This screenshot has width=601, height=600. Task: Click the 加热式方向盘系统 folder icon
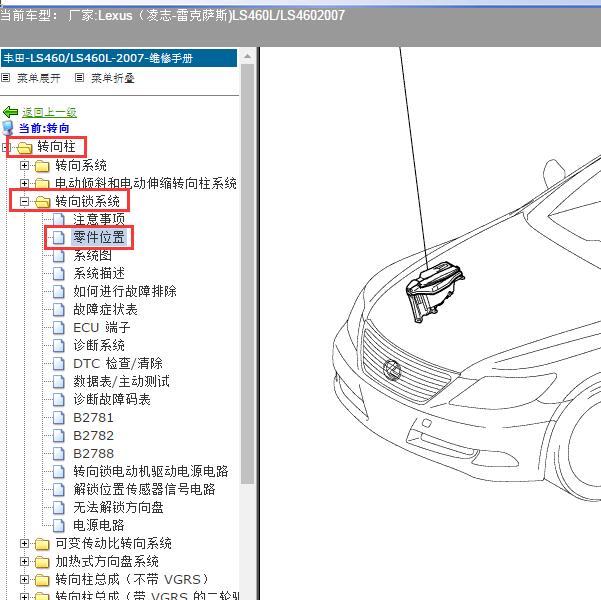42,562
